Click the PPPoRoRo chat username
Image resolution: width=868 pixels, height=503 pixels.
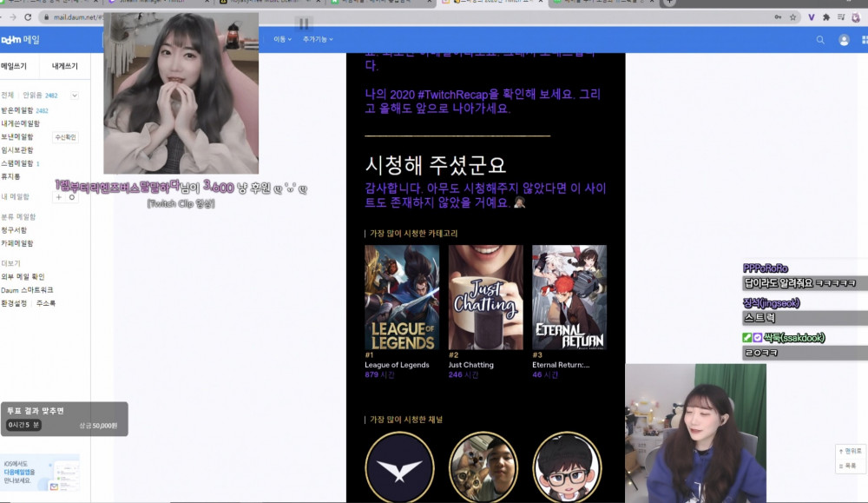(x=765, y=268)
